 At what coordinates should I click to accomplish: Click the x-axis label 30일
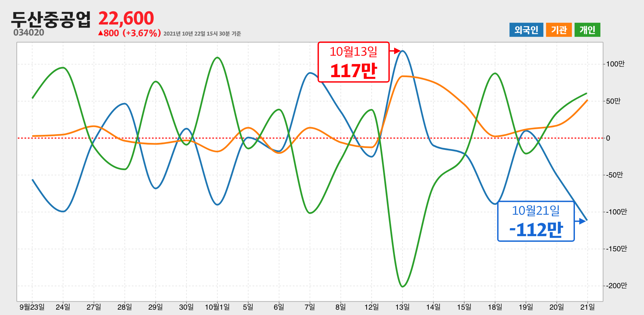[x=186, y=307]
